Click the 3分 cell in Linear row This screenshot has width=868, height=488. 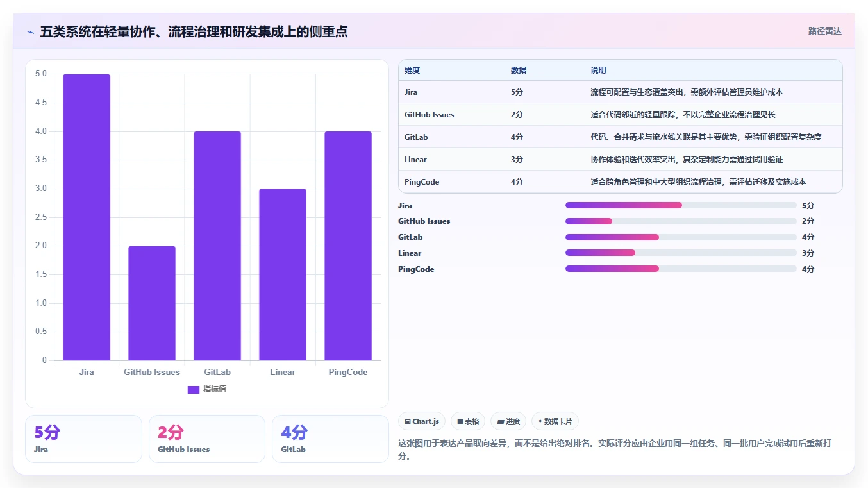coord(517,160)
